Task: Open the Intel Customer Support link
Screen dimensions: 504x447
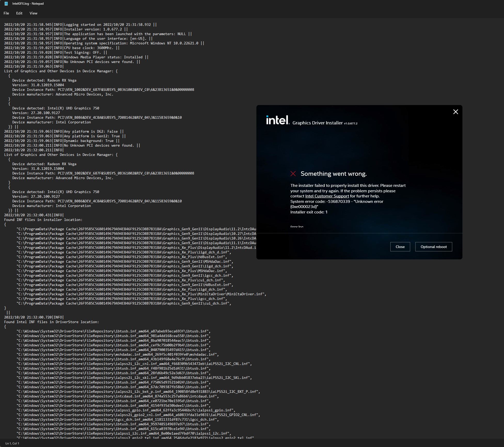Action: click(327, 196)
